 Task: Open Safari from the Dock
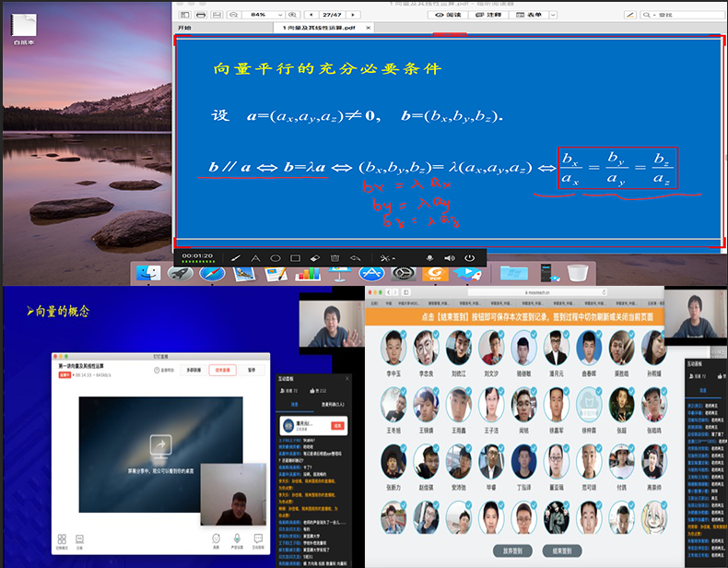[212, 274]
